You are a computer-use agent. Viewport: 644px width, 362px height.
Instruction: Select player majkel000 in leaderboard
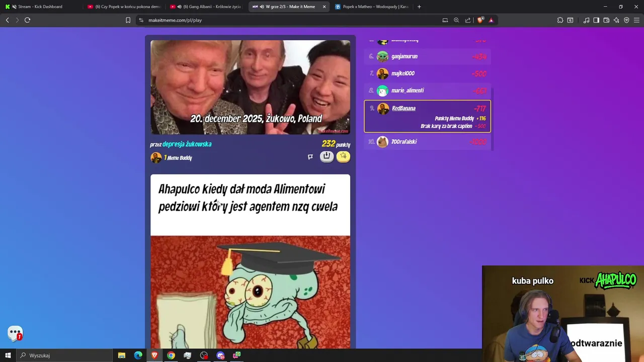pos(427,73)
